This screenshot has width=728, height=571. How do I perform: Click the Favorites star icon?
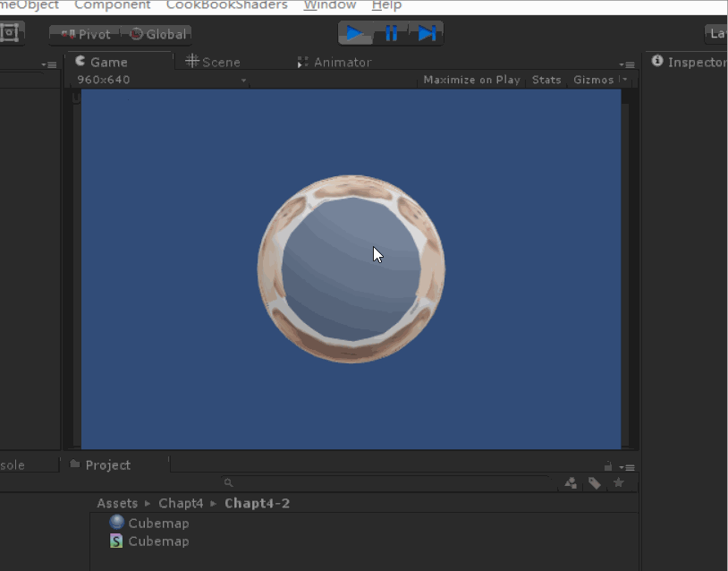(618, 482)
